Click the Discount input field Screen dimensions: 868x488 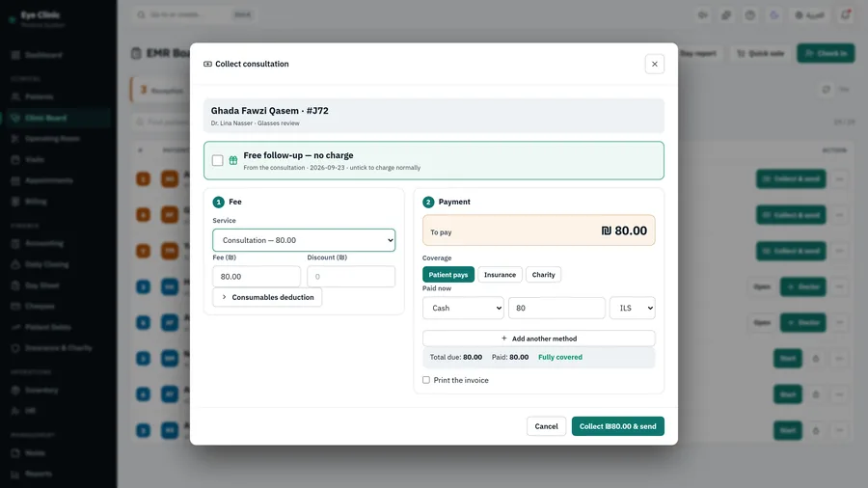tap(351, 277)
